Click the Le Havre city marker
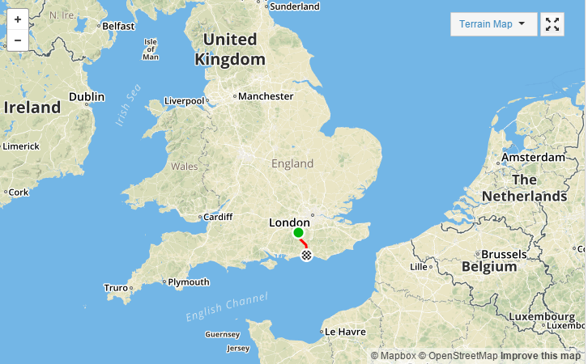Image resolution: width=588 pixels, height=364 pixels. [x=322, y=332]
